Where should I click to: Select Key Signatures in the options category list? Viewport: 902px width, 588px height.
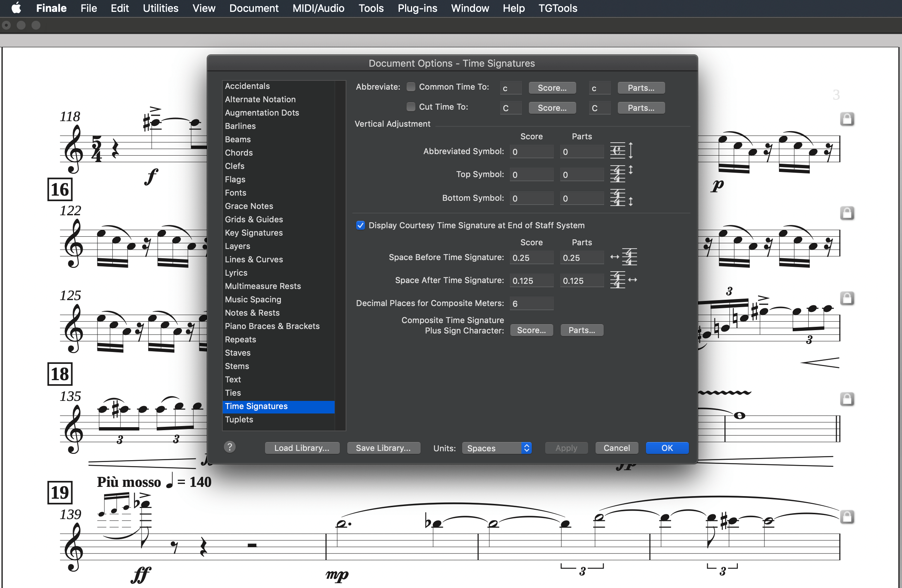point(253,233)
